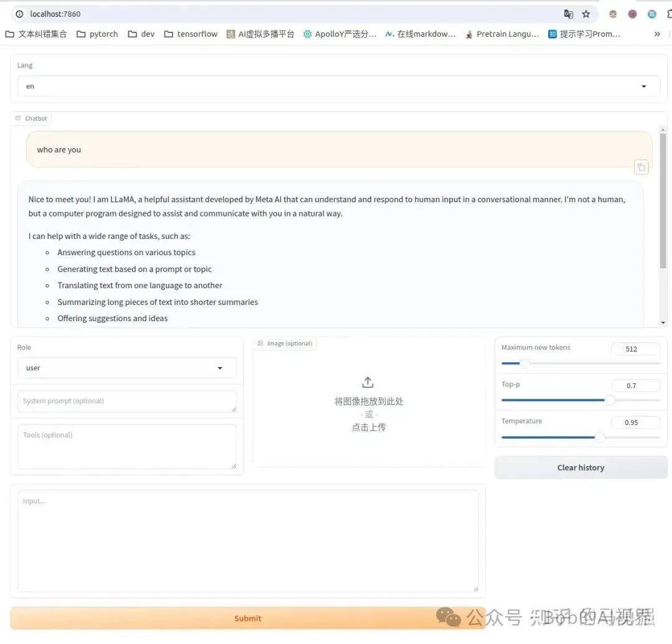Open the first browser extension icon
This screenshot has height=644, width=672.
613,14
